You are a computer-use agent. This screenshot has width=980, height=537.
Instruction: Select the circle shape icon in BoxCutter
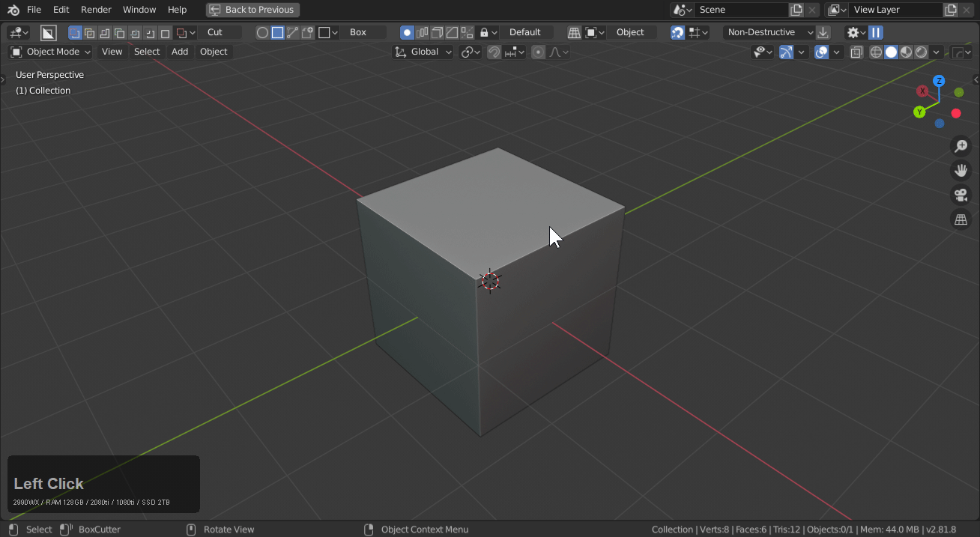262,32
